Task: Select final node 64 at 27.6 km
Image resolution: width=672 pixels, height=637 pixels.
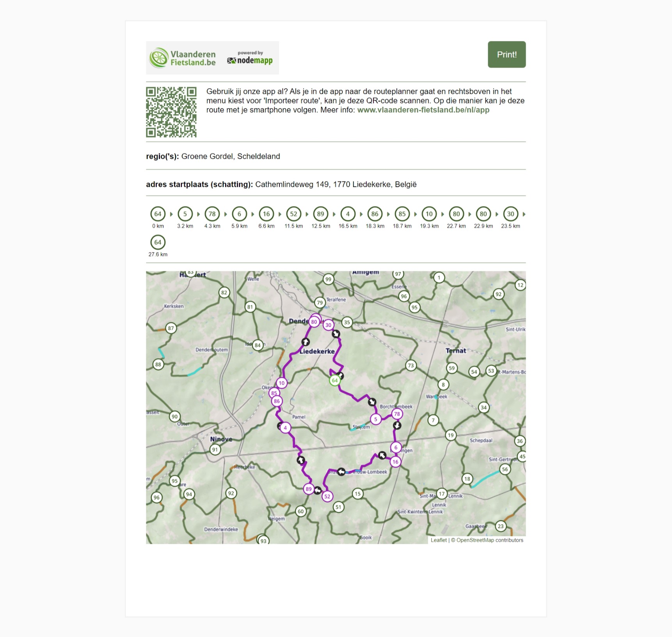Action: [x=158, y=242]
